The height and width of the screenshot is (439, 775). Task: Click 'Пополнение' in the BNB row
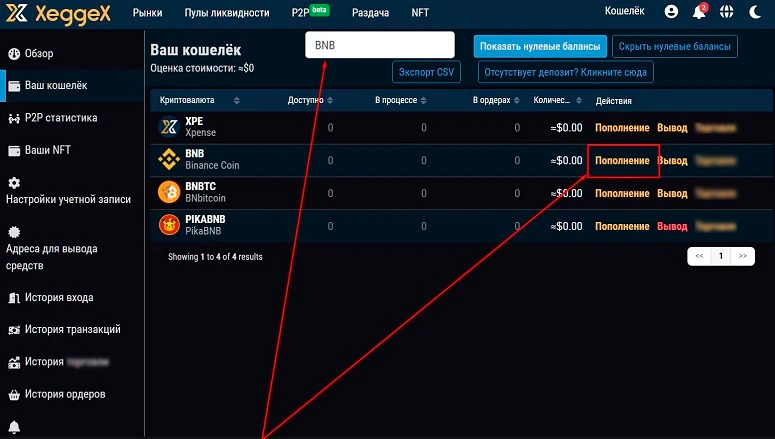[x=622, y=160]
